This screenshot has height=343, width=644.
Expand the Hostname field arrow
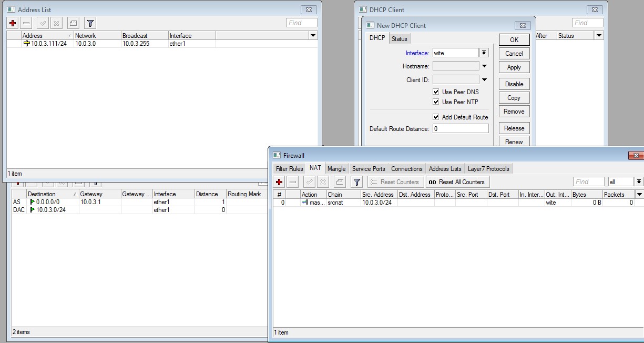point(484,66)
